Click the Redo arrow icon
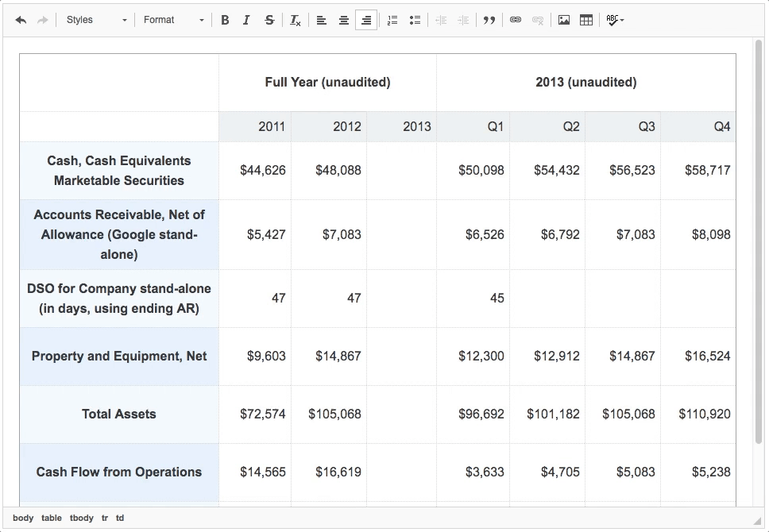Screen dimensions: 769x532 [x=43, y=20]
